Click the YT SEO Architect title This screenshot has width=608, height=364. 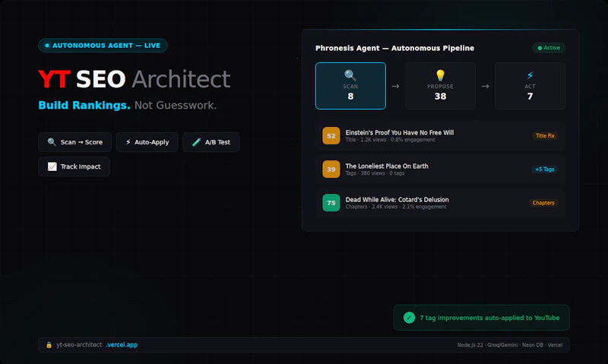pyautogui.click(x=135, y=79)
